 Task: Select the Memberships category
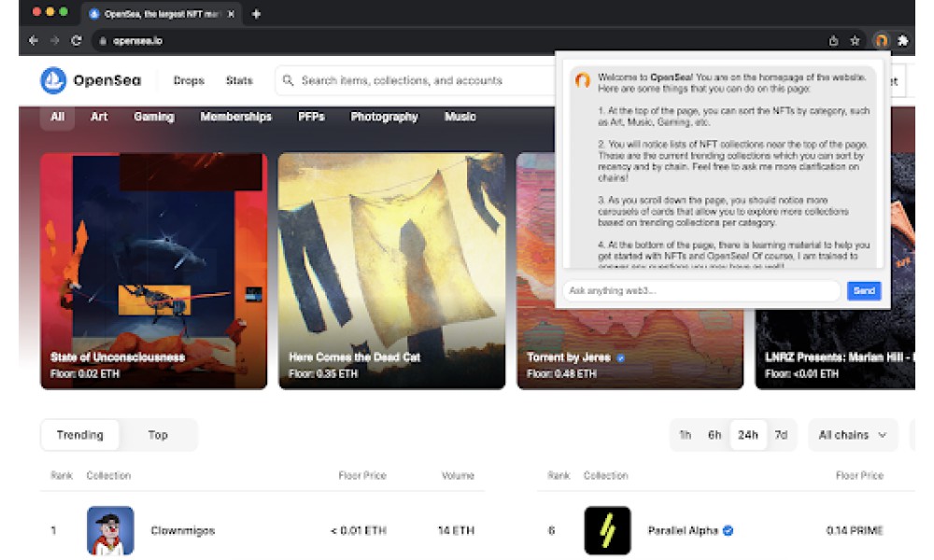pos(236,117)
